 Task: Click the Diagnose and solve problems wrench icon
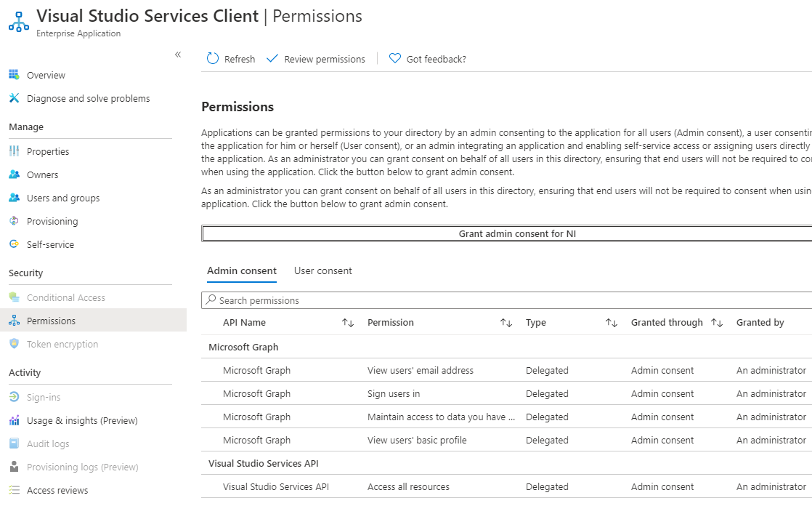pos(14,98)
